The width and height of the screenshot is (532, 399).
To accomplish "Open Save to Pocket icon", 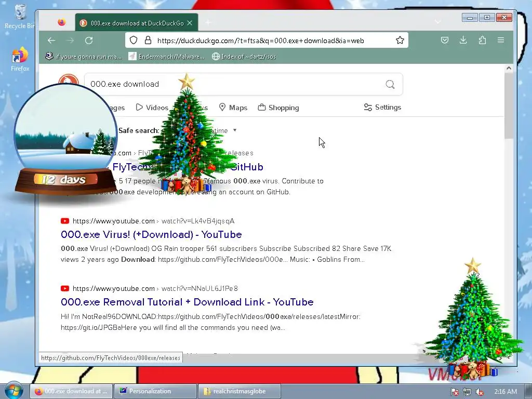I will tap(445, 41).
